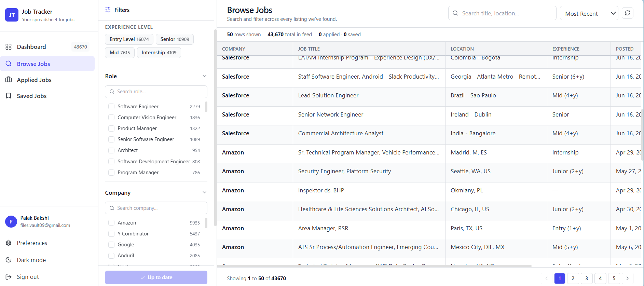
Task: Focus the Search title, location field
Action: tap(502, 13)
